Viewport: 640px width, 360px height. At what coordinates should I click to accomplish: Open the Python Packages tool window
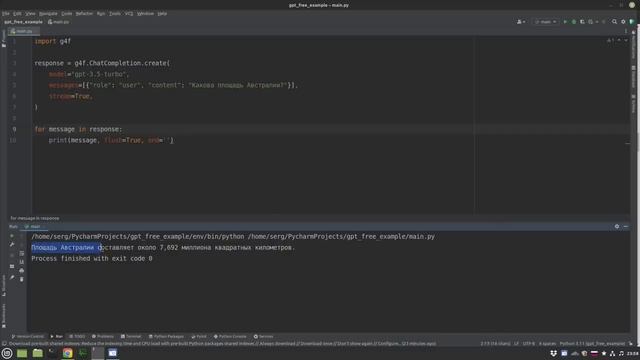[166, 337]
